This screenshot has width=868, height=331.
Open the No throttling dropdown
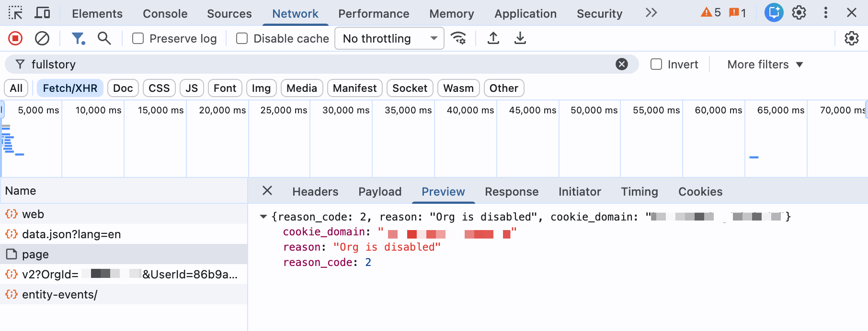tap(389, 38)
